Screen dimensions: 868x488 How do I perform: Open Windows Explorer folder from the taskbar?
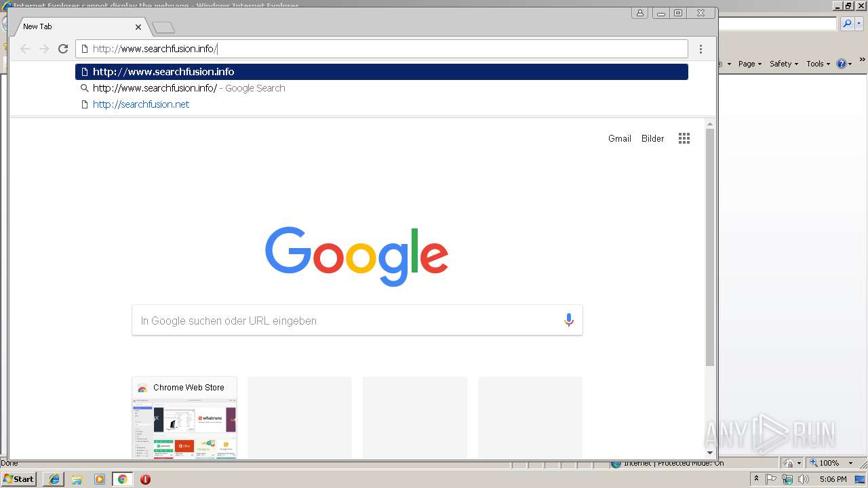pyautogui.click(x=77, y=479)
